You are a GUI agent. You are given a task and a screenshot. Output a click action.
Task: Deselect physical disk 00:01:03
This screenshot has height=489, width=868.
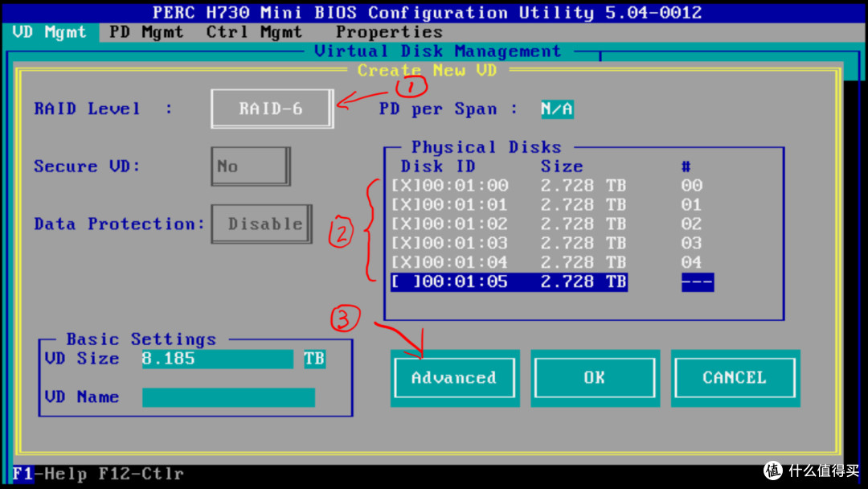click(407, 243)
